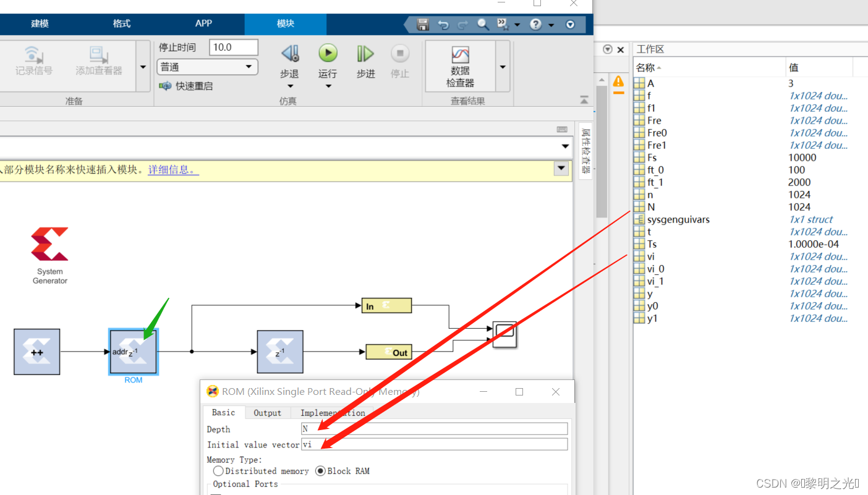Switch to the APP ribbon tab

click(203, 23)
